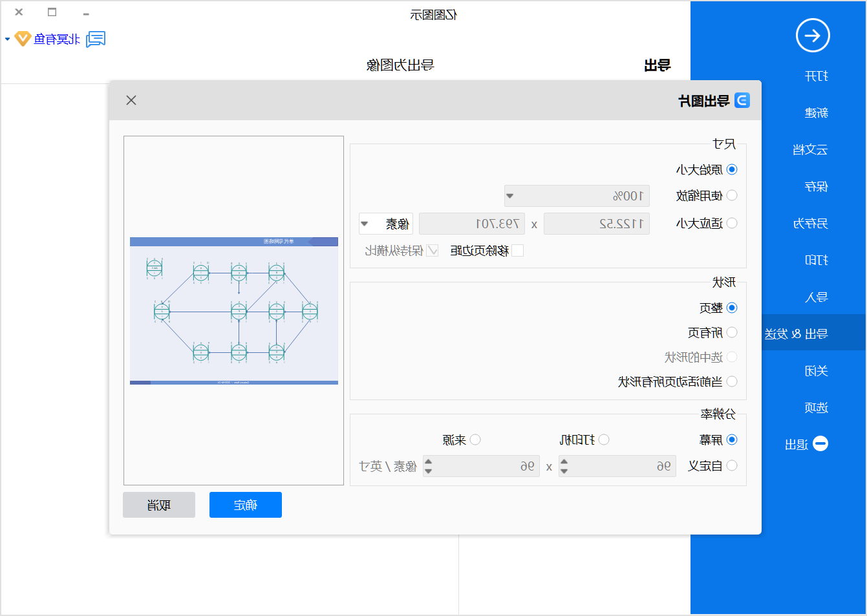
Task: Decrease second custom resolution spinner
Action: pos(428,471)
